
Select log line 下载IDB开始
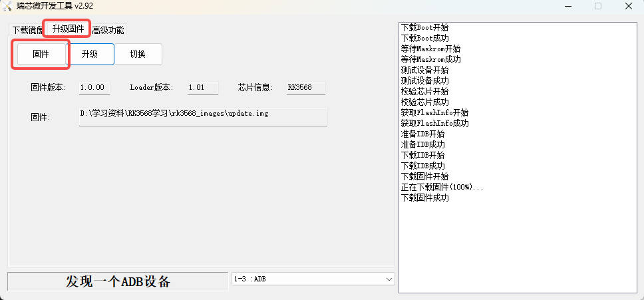click(422, 155)
